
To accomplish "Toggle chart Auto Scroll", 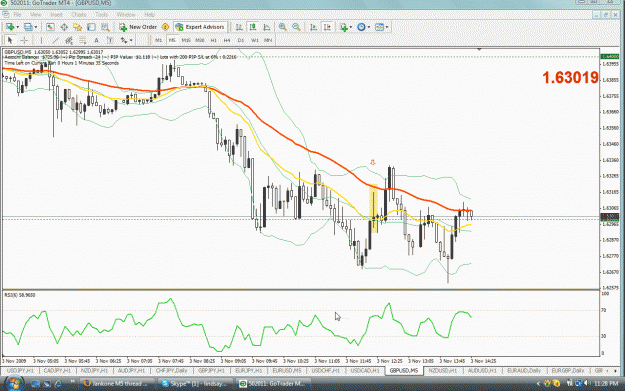I will point(314,27).
